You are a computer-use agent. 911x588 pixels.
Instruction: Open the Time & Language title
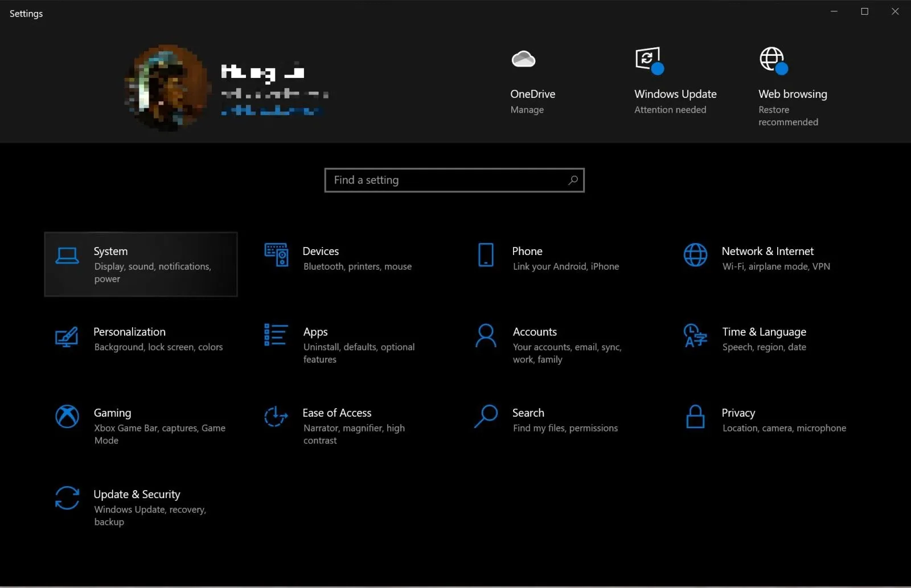(x=764, y=332)
